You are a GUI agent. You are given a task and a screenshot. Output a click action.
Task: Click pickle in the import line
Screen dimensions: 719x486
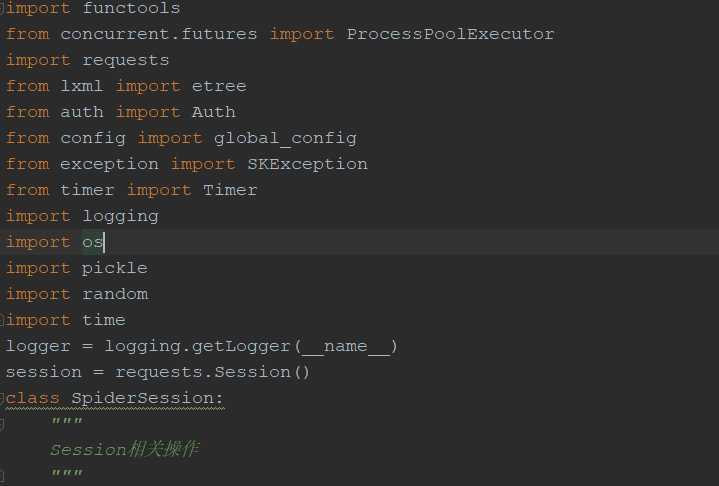click(x=114, y=268)
